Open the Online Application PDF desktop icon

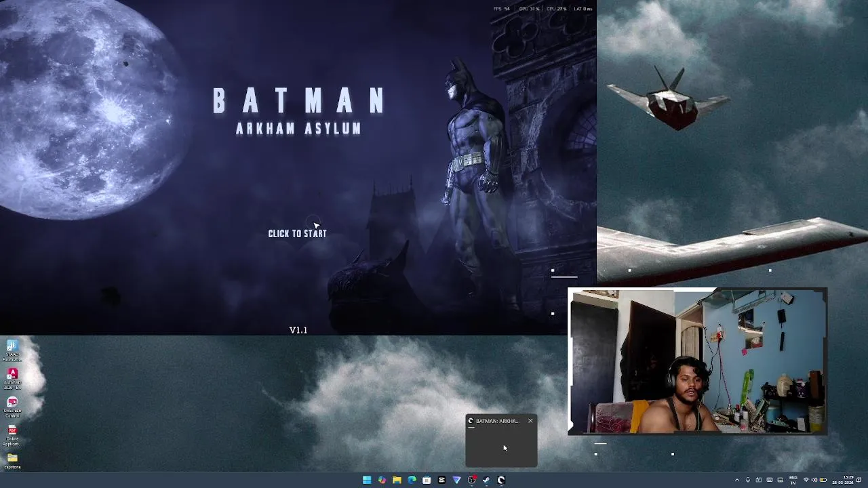coord(12,435)
